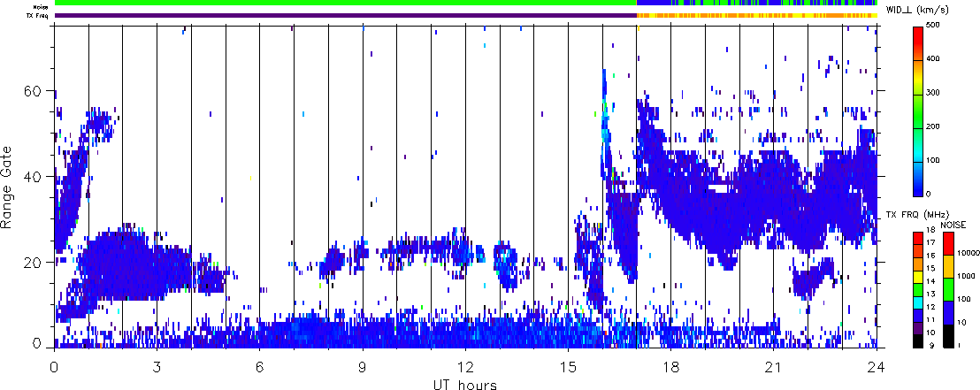Click the 21 tick label on UT hours axis

(x=773, y=367)
